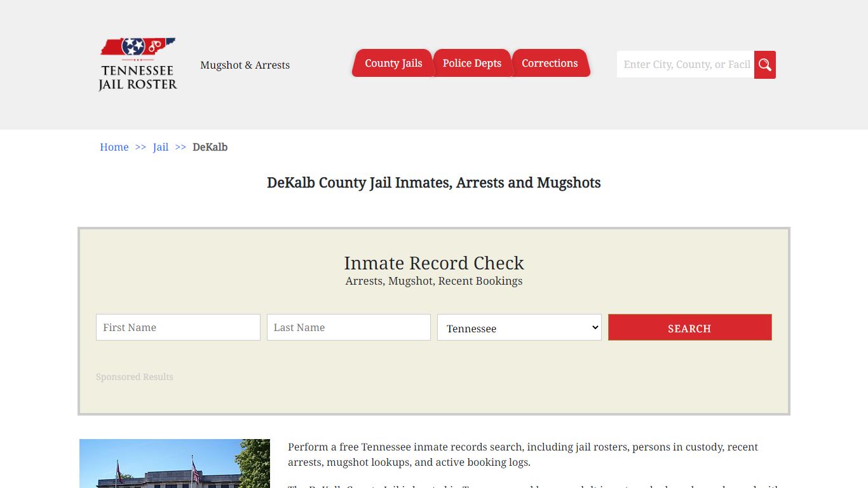Click the page heading DeKalb County Jail Inmates
Image resolution: width=868 pixels, height=488 pixels.
pos(434,183)
